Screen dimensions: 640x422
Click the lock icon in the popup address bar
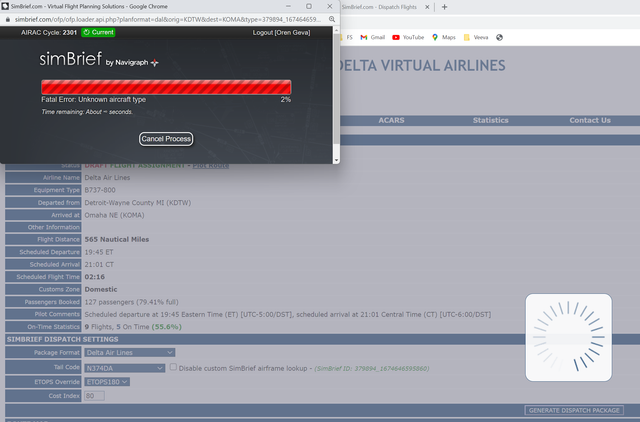(7, 19)
